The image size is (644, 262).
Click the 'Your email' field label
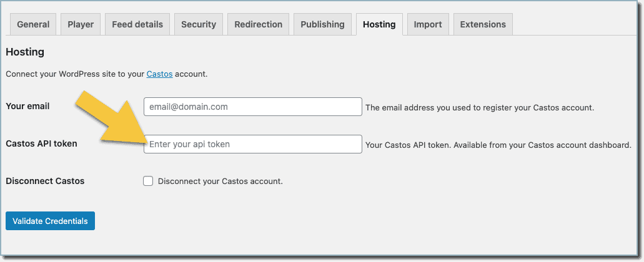coord(27,106)
